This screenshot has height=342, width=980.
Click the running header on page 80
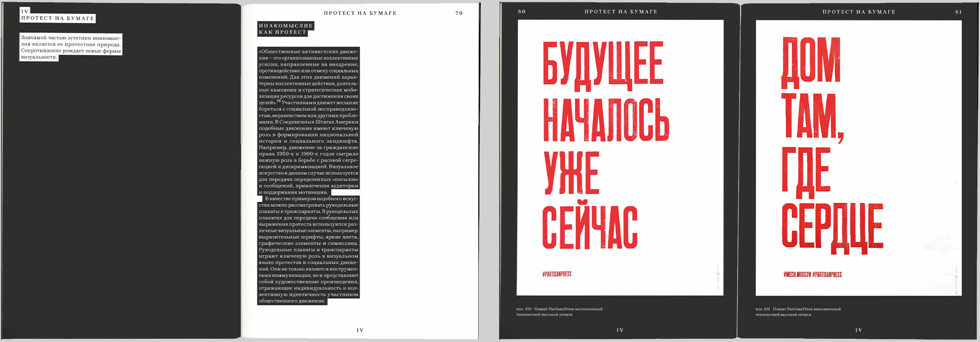621,12
